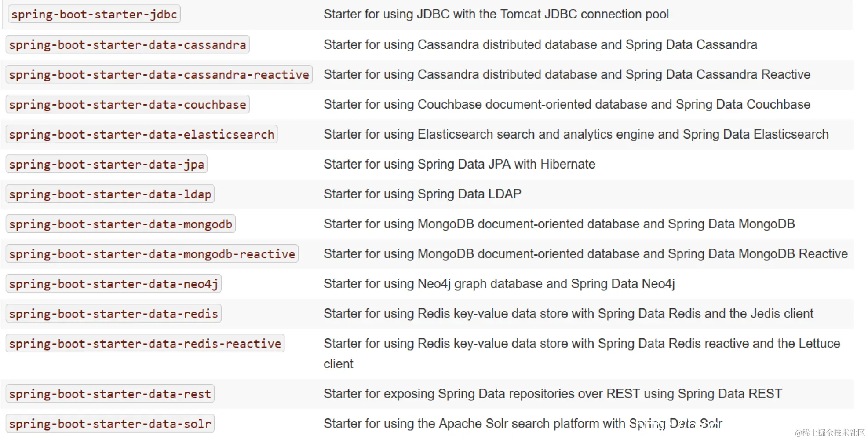The height and width of the screenshot is (440, 868).
Task: Click the Tomcat JDBC connection pool description
Action: tap(496, 15)
